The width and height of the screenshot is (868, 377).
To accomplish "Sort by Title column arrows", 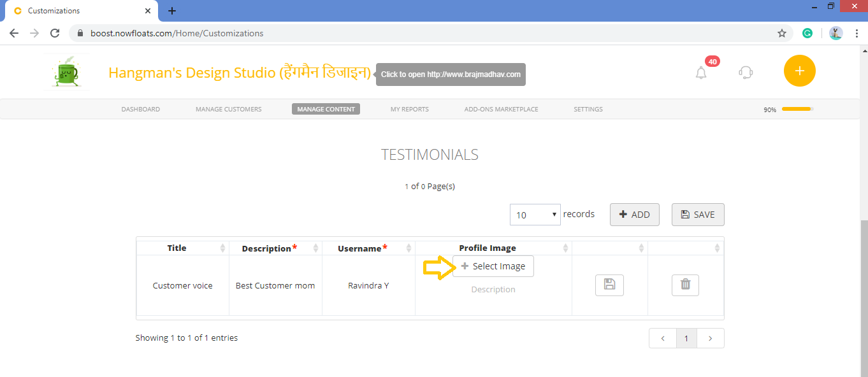I will (x=222, y=248).
